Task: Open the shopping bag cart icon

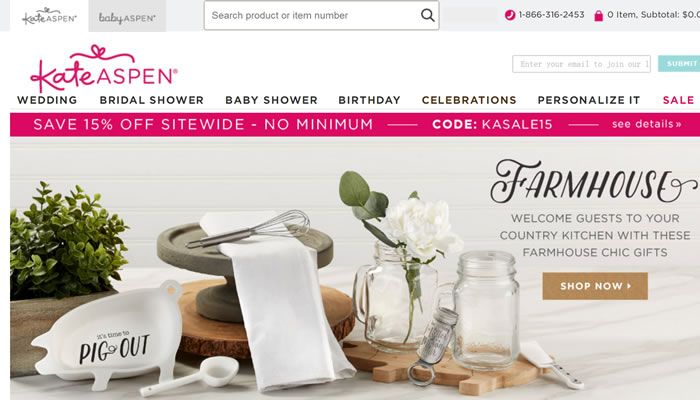Action: click(599, 16)
